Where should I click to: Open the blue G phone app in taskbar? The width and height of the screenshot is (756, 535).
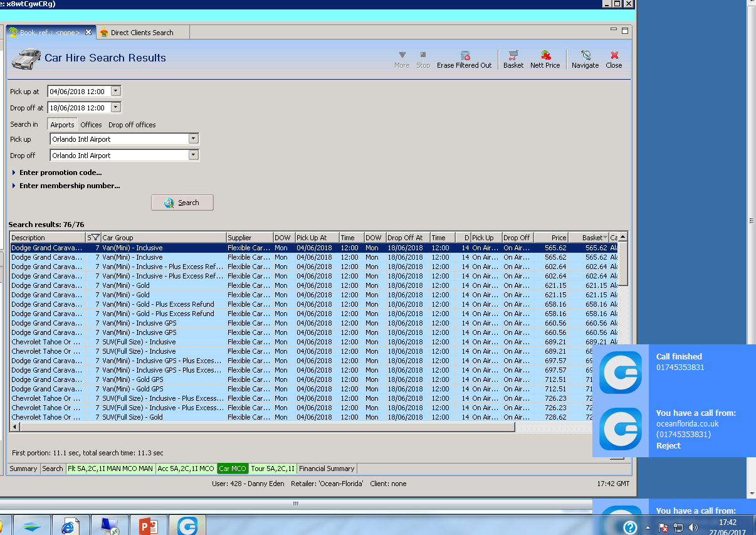coord(187,526)
